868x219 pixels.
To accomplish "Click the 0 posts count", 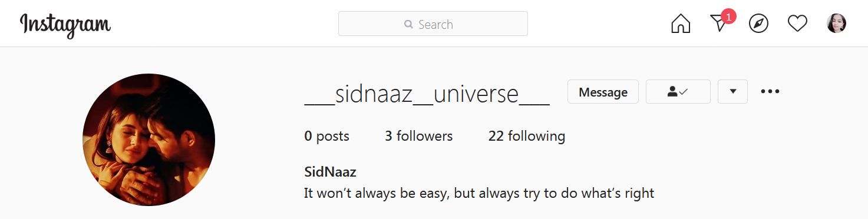I will click(327, 136).
